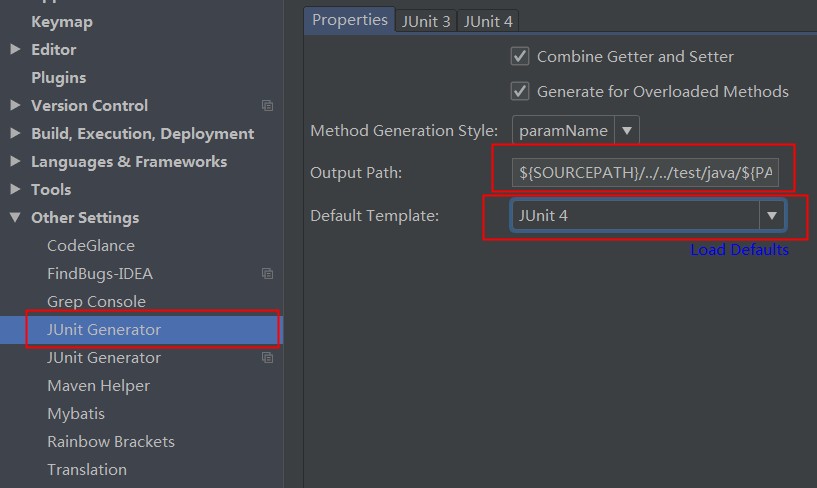This screenshot has width=817, height=488.
Task: Select Grep Console settings entry
Action: pyautogui.click(x=96, y=302)
